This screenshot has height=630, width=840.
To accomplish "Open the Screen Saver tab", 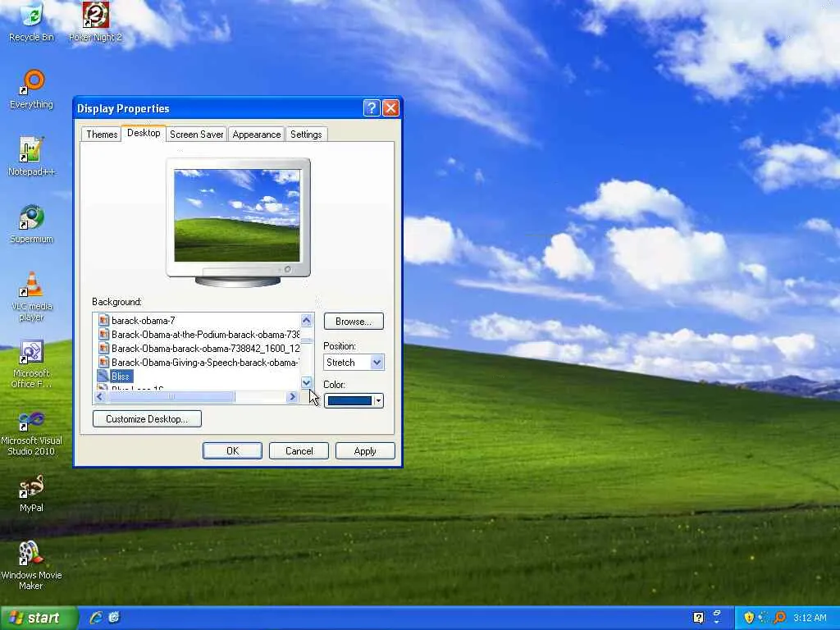I will (197, 135).
